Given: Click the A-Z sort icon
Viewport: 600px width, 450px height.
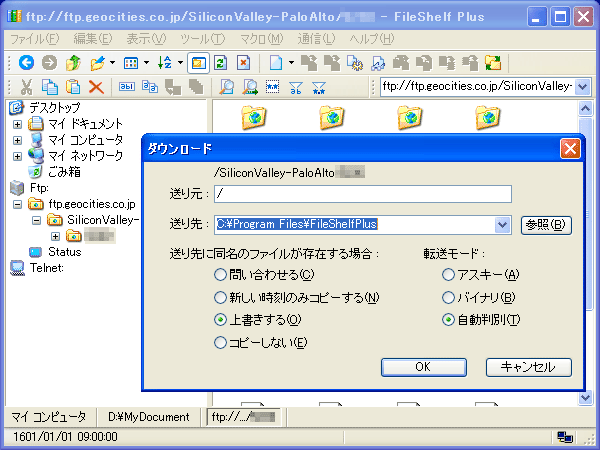Looking at the screenshot, I should point(165,62).
